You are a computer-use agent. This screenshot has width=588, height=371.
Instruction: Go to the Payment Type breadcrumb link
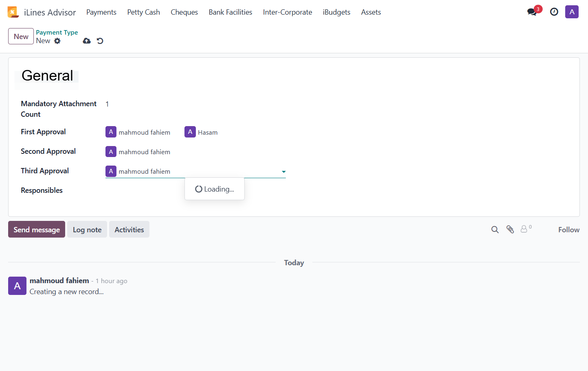pos(57,32)
